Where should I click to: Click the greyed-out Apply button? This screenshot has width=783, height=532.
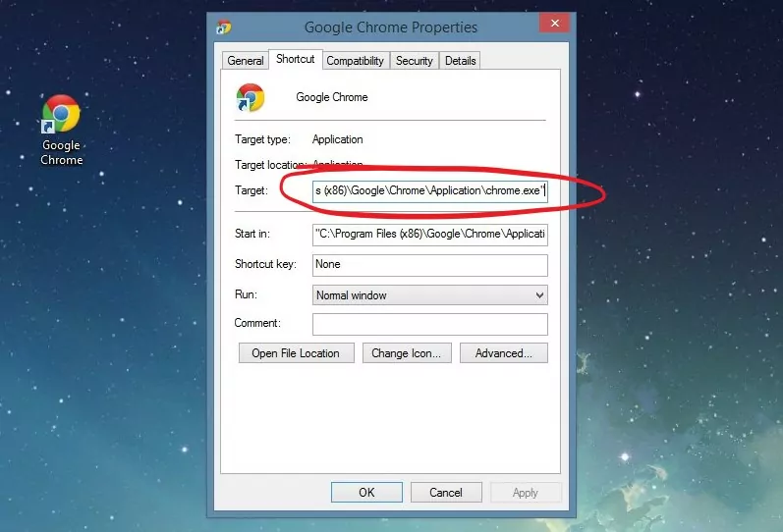[x=526, y=492]
